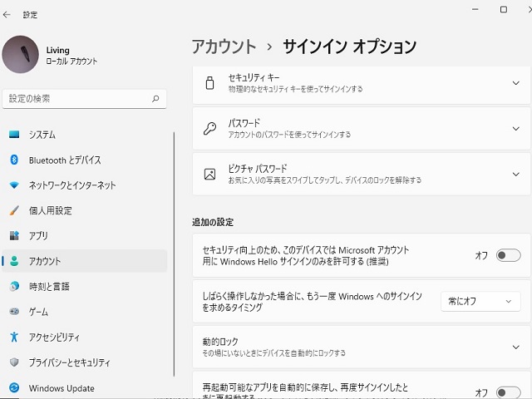
Task: Open アクセシビリティ settings
Action: pos(85,337)
